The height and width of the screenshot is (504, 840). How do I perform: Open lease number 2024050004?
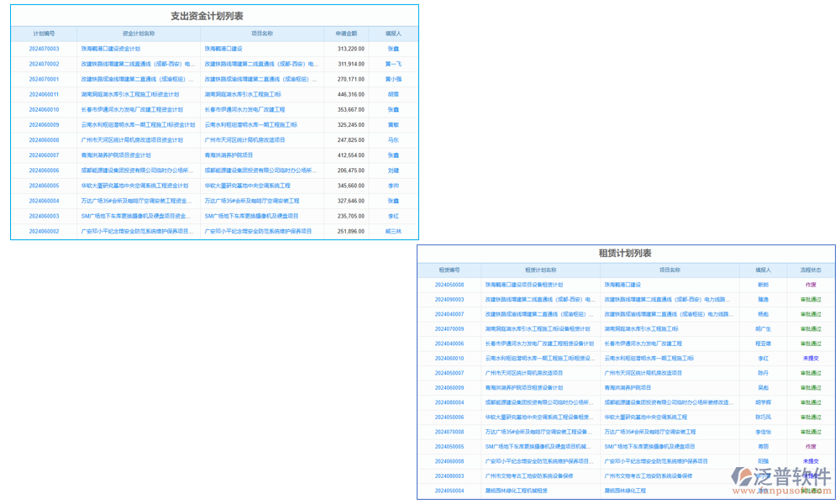click(x=449, y=491)
